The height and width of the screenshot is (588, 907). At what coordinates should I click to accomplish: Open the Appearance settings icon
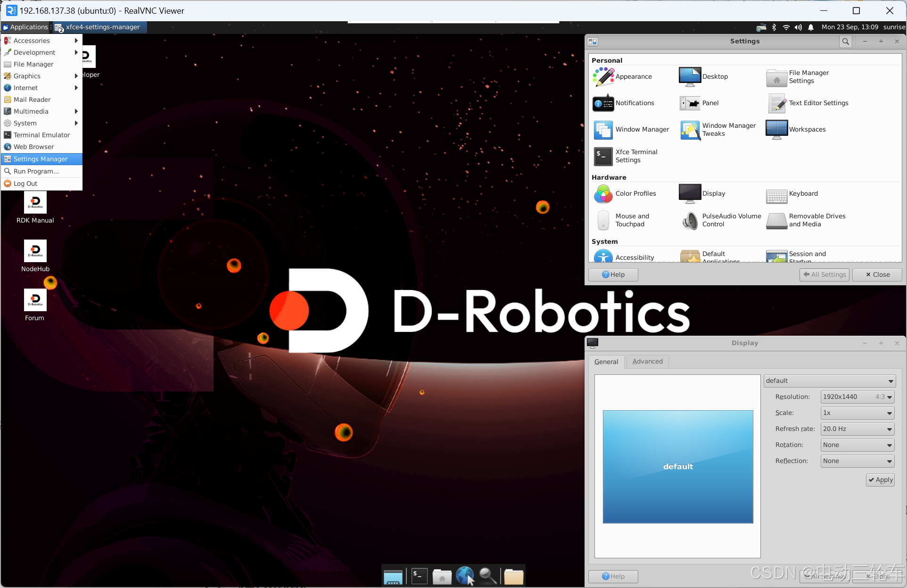point(603,77)
